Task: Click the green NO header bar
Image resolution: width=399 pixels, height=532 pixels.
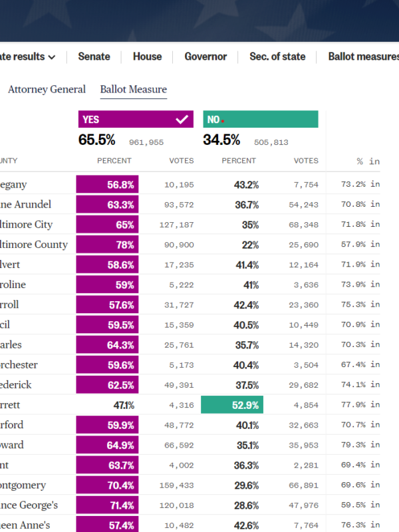Action: (260, 120)
